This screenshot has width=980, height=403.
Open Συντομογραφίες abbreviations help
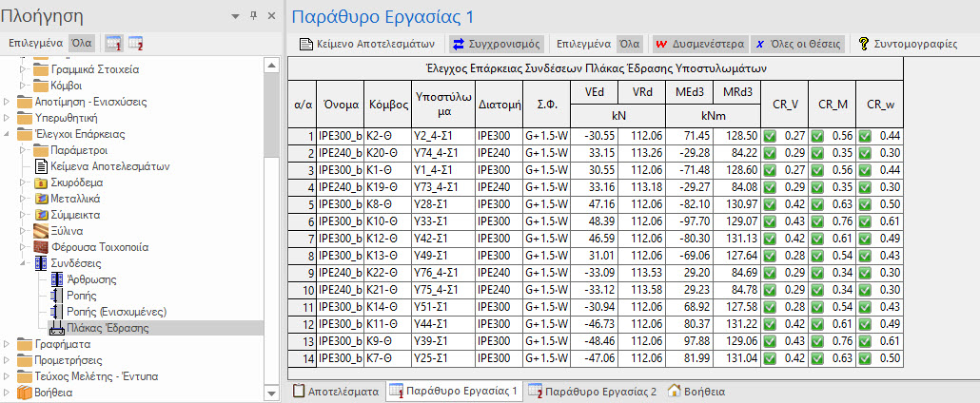pyautogui.click(x=907, y=44)
